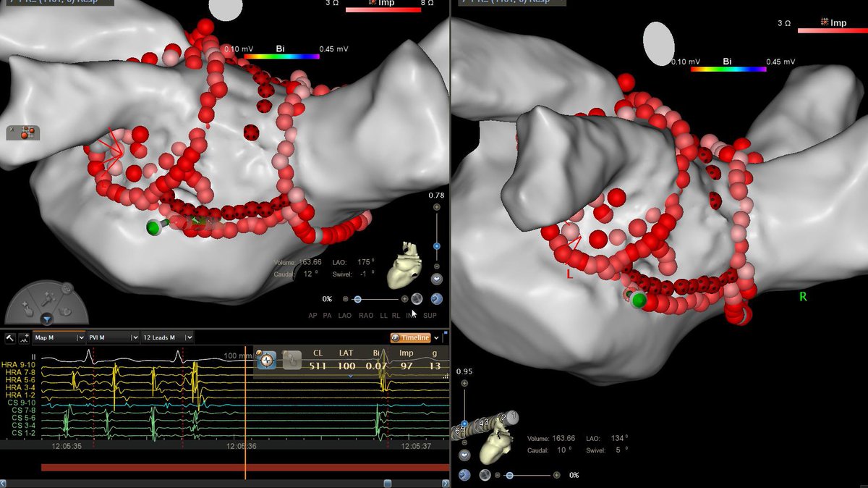Click the Imp impedance color bar in right view
Image resolution: width=868 pixels, height=488 pixels.
pos(833,30)
